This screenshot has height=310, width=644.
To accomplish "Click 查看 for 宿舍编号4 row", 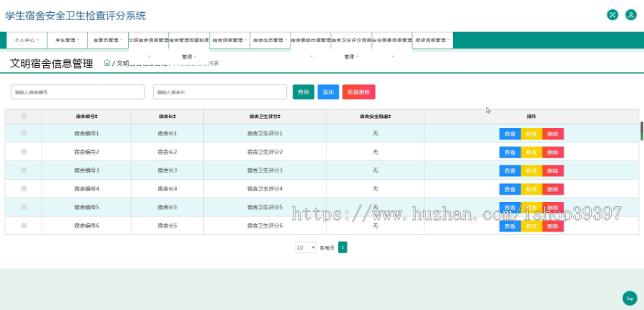I will pos(509,189).
